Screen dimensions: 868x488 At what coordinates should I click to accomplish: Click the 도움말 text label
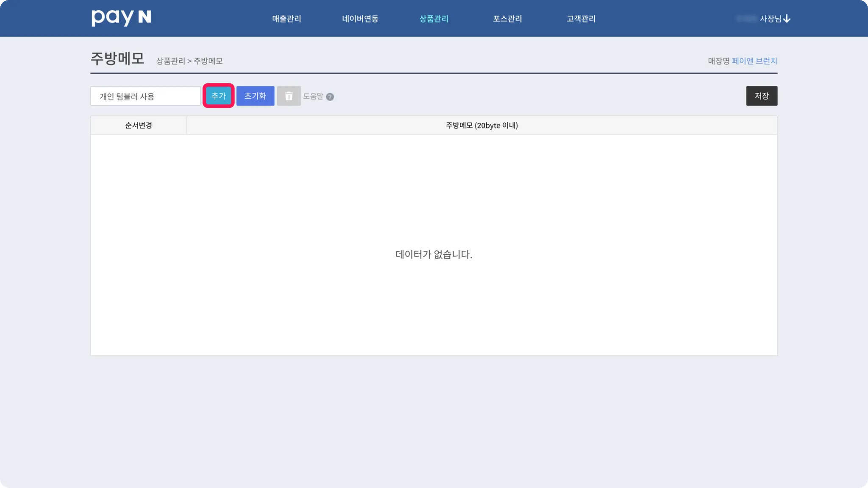pos(313,97)
